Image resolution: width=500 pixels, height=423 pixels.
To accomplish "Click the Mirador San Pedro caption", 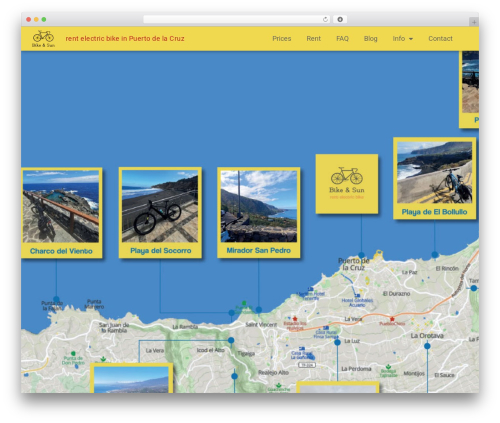I will click(259, 250).
